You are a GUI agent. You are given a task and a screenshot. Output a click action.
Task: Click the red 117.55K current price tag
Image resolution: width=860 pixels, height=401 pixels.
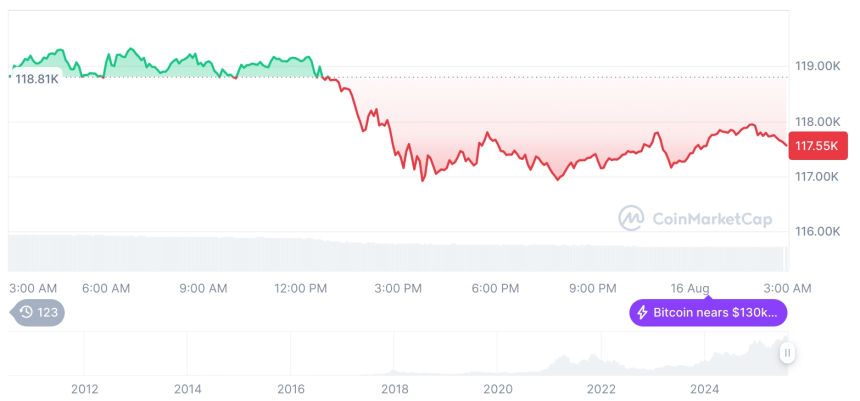[817, 146]
